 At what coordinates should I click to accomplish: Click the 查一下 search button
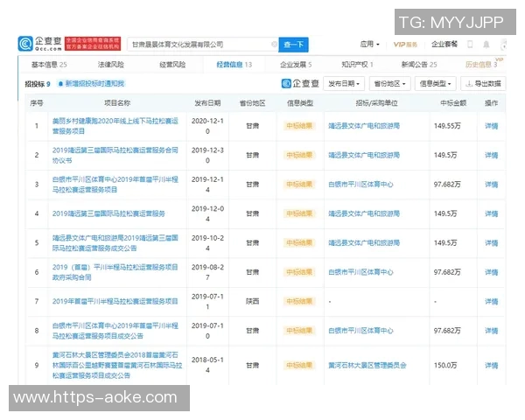tap(293, 45)
